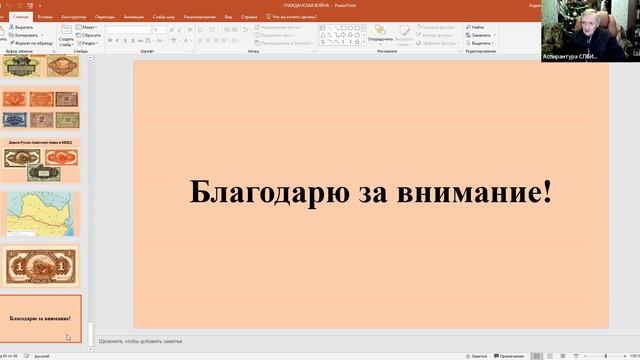Select the 'Благодарю за внимание!' slide thumbnail
640x360 pixels.
click(41, 319)
